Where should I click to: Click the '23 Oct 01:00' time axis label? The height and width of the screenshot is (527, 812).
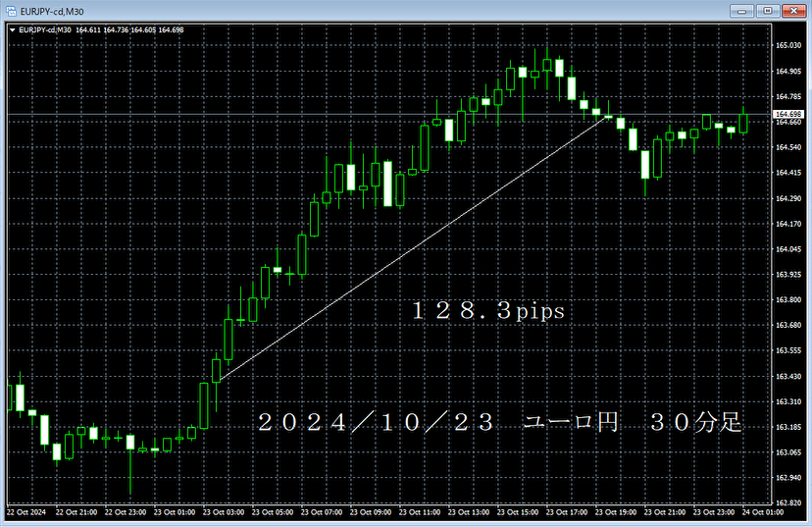point(175,512)
